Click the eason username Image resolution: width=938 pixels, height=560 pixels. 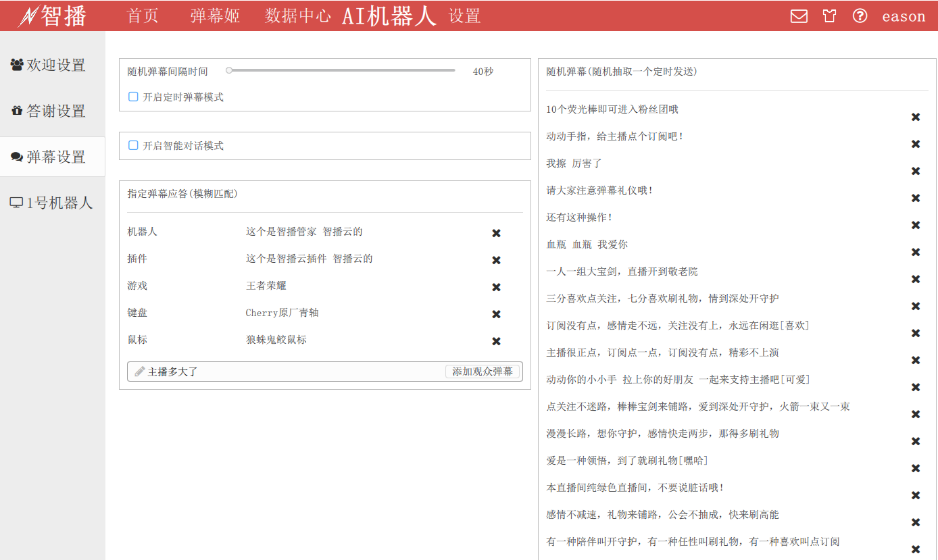click(904, 16)
